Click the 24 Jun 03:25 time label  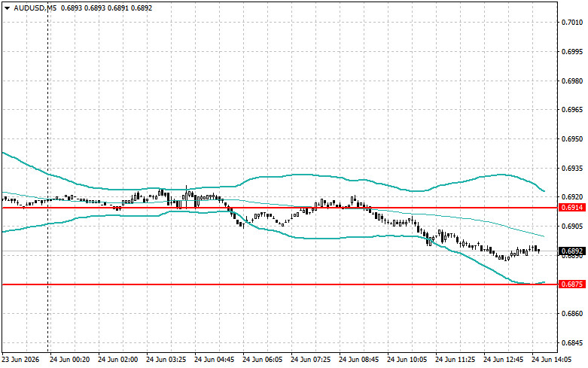tap(166, 360)
